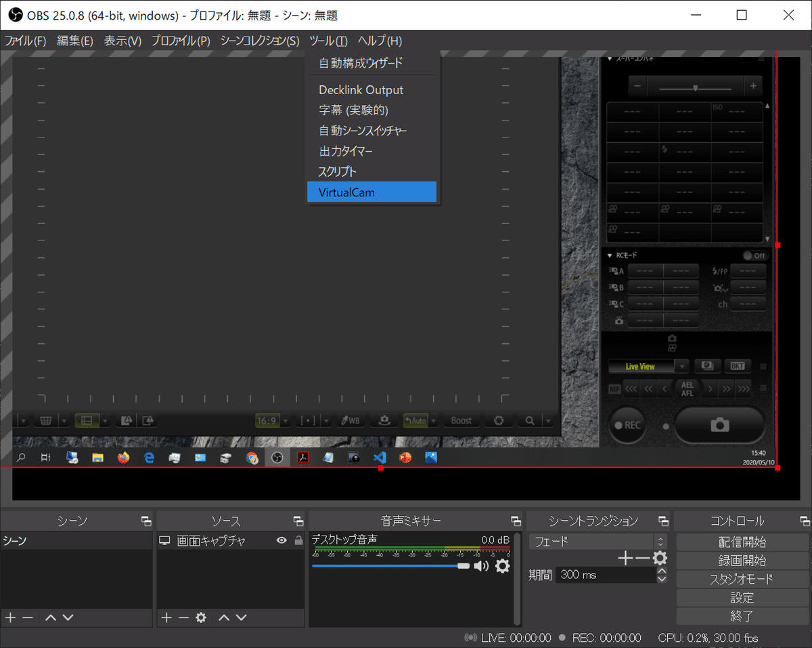Click the camera shutter button in the preview
This screenshot has width=812, height=648.
720,425
